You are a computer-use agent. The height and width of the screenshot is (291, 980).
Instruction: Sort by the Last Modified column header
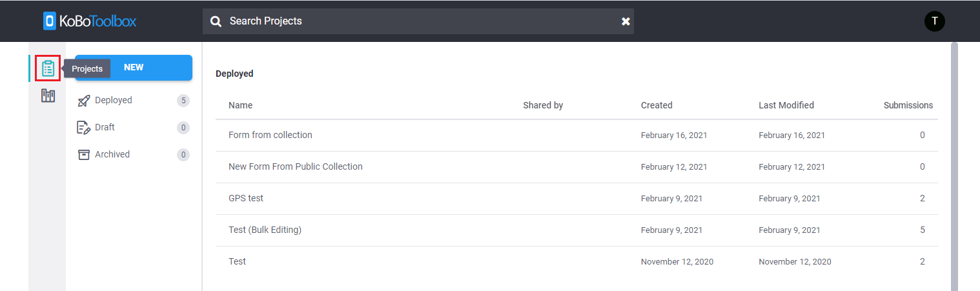point(786,105)
